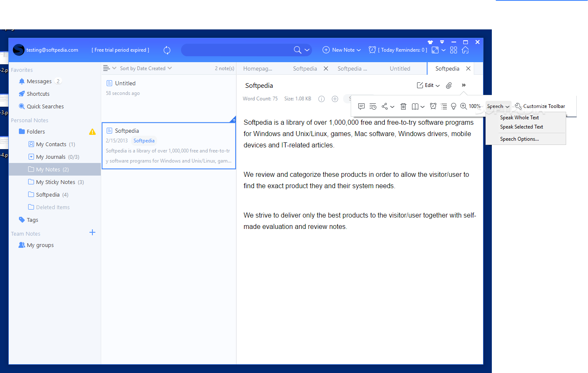The width and height of the screenshot is (588, 373).
Task: Open My groups under Team Notes
Action: tap(36, 245)
